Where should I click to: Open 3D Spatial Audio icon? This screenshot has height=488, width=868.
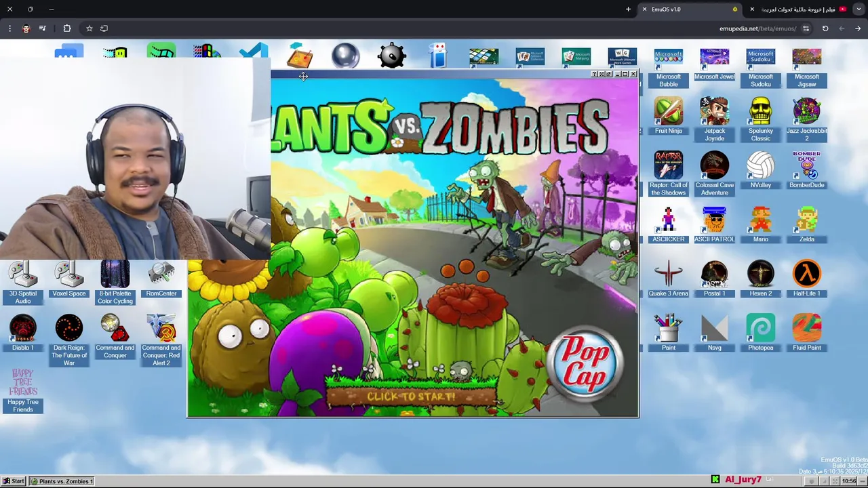point(22,282)
